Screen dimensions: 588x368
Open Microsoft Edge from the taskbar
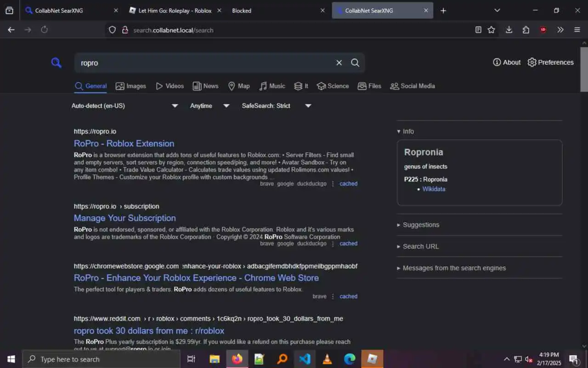tap(350, 359)
